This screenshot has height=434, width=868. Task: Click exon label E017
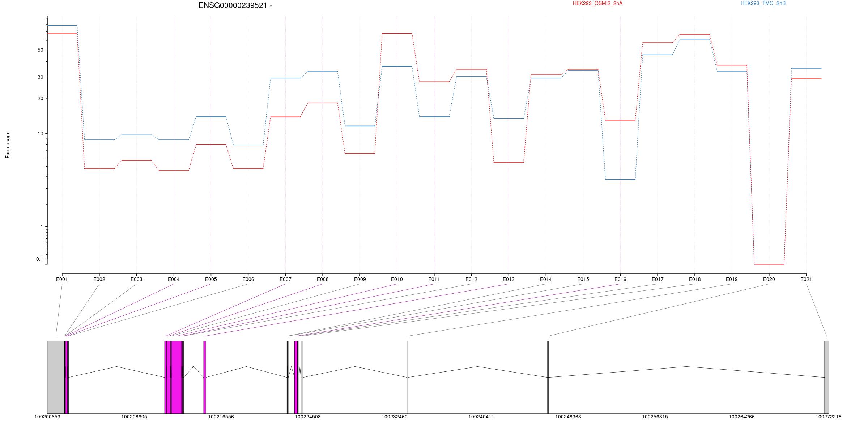click(658, 279)
